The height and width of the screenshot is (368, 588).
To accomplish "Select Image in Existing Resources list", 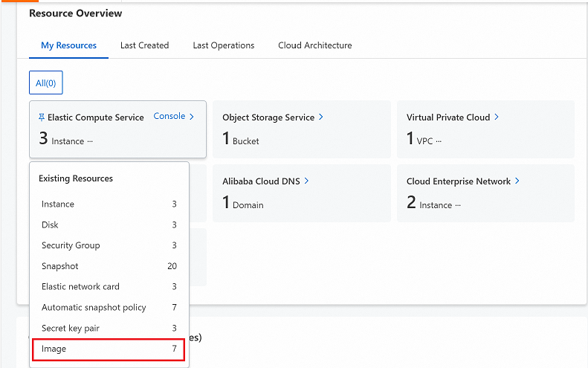I will click(x=109, y=349).
